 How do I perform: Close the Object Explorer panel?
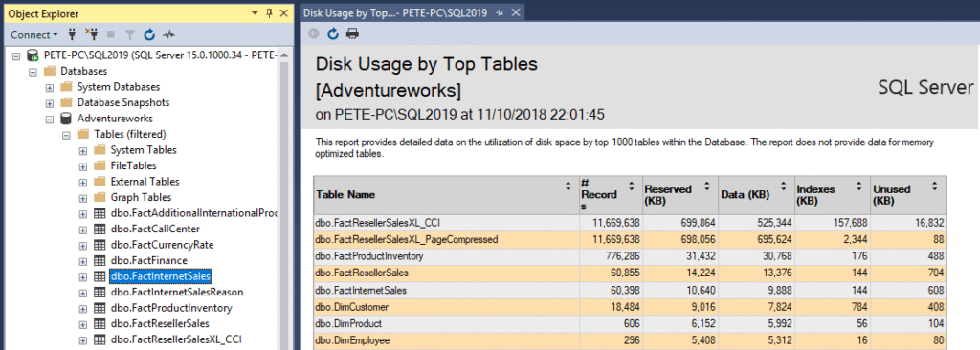click(283, 12)
